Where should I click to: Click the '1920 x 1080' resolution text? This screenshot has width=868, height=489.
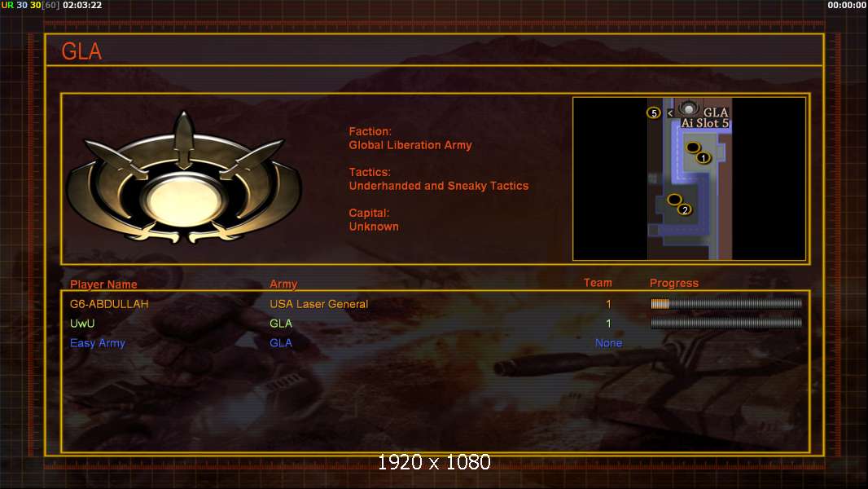point(434,462)
